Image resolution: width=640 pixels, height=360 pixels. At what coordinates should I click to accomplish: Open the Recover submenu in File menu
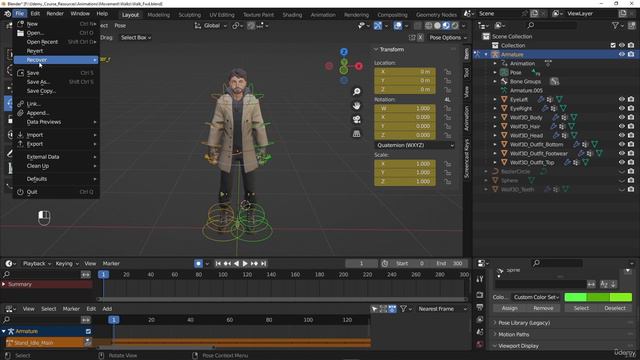point(56,60)
